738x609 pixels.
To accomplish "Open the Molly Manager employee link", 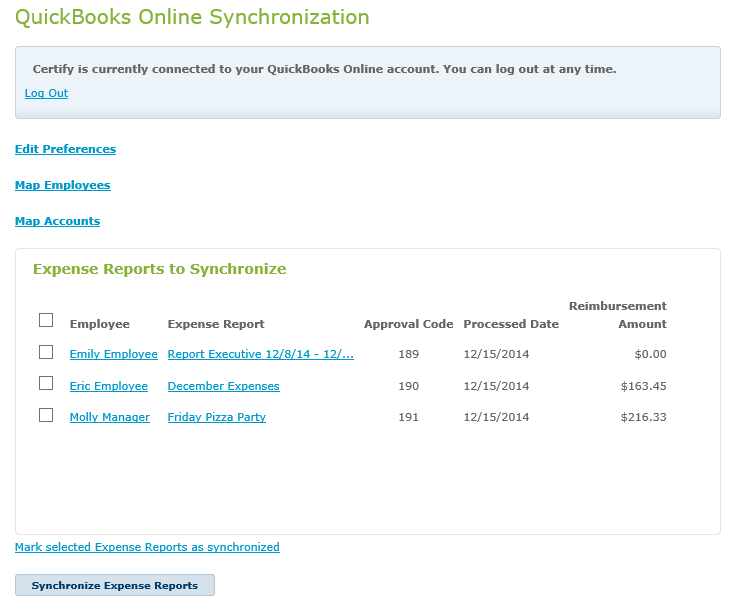I will (x=110, y=417).
